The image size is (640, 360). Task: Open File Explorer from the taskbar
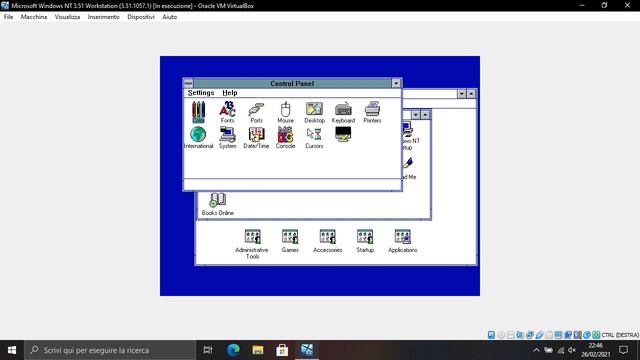258,350
